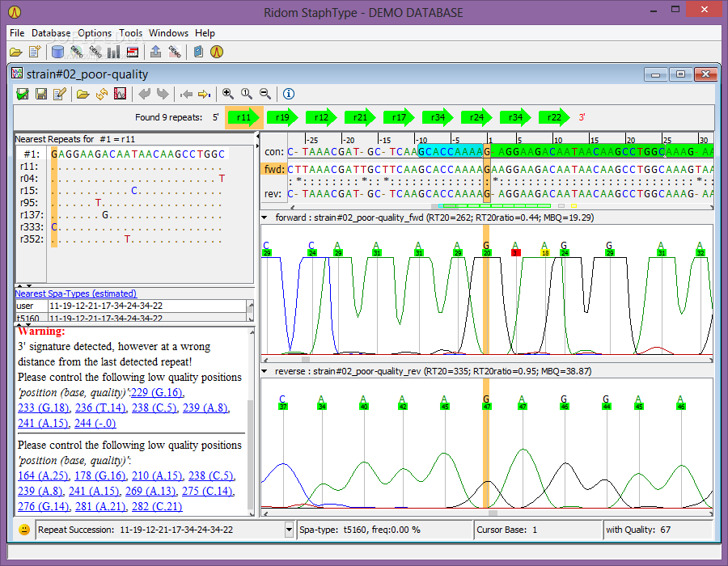Select the r22 repeat arrow

[x=555, y=117]
